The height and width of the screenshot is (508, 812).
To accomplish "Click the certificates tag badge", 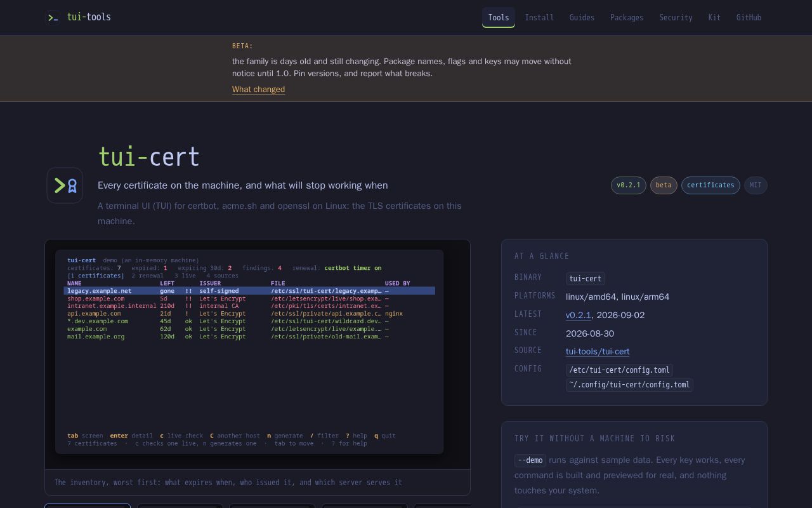I will pyautogui.click(x=710, y=185).
